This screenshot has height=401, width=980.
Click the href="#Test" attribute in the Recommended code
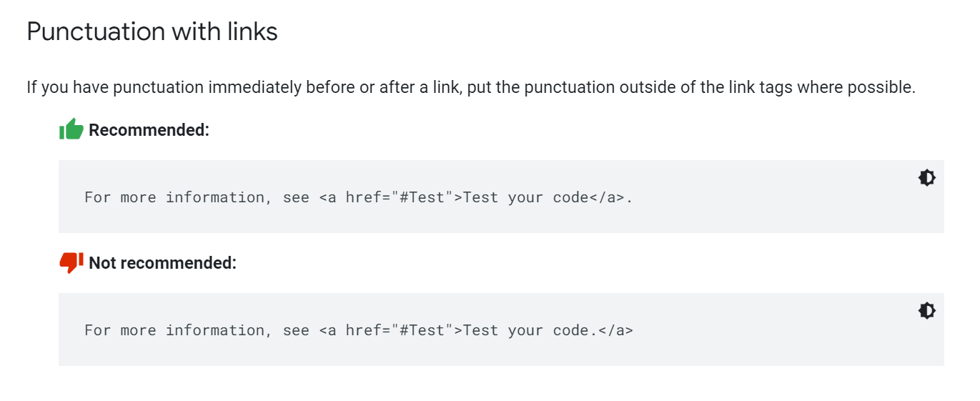click(x=400, y=197)
